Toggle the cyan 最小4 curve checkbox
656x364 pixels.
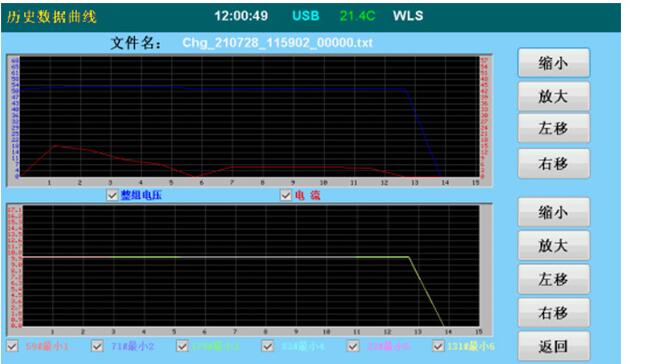pyautogui.click(x=267, y=346)
